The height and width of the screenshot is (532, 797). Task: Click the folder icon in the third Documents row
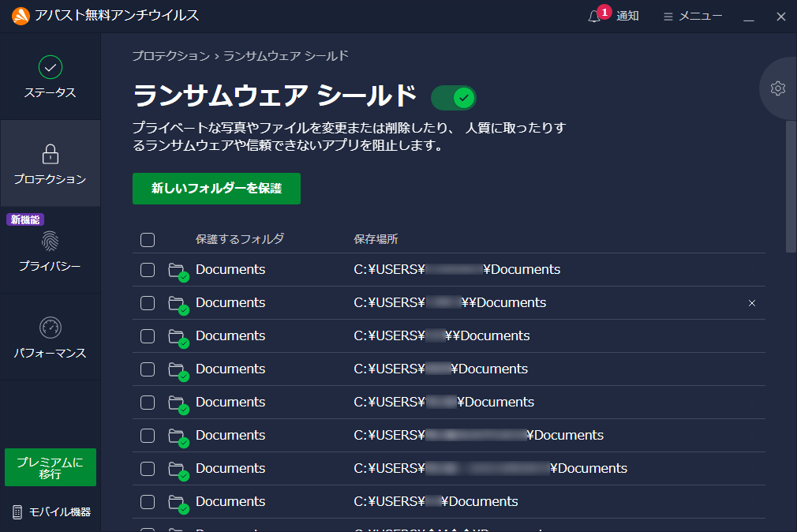[x=178, y=337]
